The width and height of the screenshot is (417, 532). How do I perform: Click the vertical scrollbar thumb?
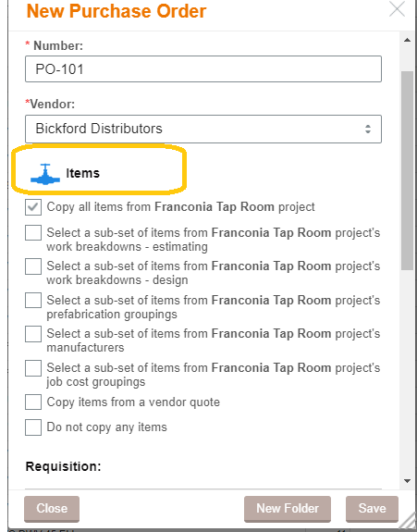tap(407, 170)
